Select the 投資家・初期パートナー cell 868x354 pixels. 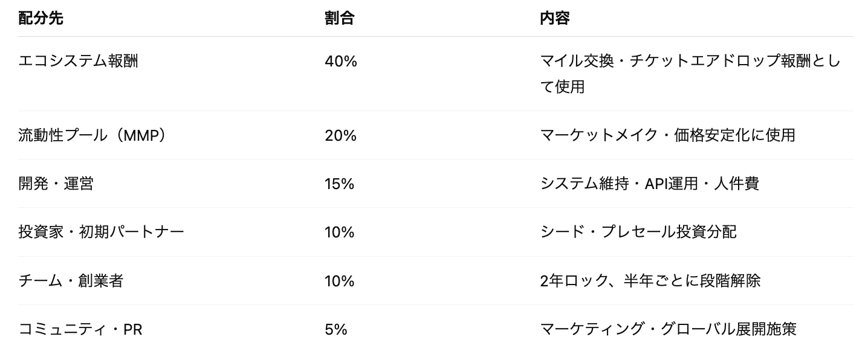pos(101,232)
